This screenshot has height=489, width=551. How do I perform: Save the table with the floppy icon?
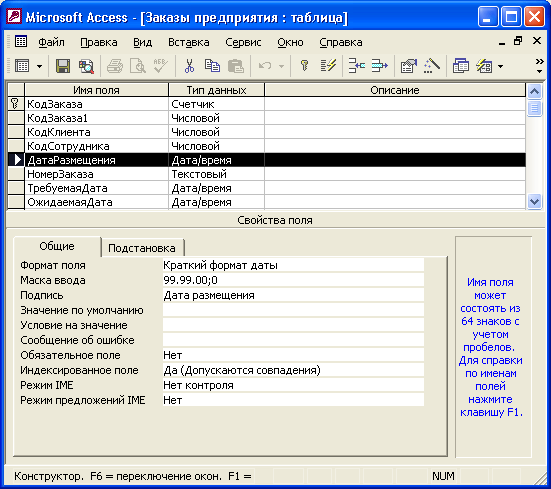tap(63, 66)
